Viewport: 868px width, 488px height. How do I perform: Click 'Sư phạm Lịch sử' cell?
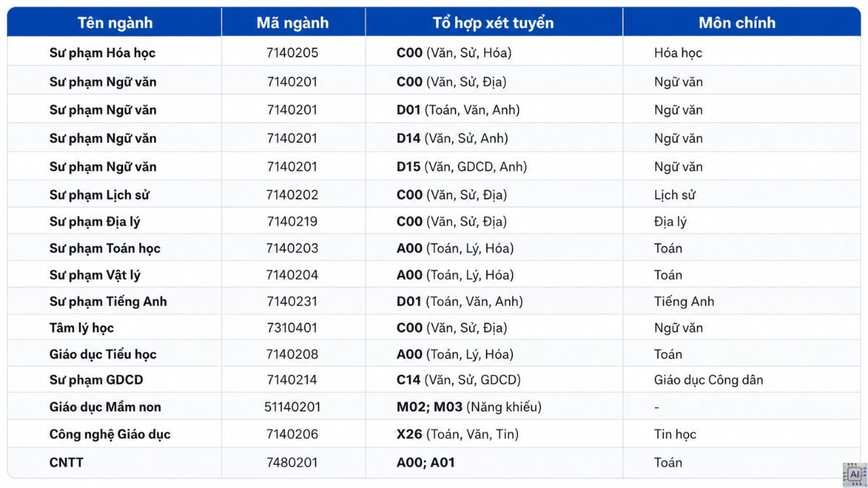(100, 194)
